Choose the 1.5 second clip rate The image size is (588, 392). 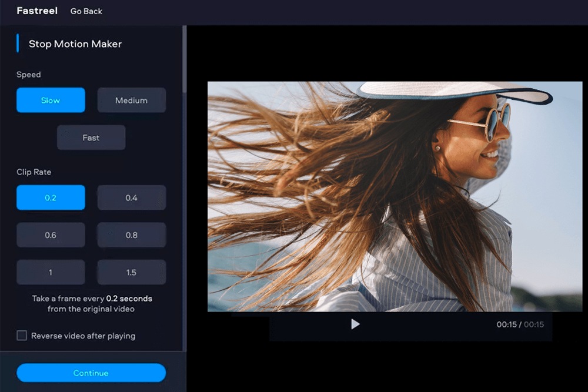[x=131, y=272]
